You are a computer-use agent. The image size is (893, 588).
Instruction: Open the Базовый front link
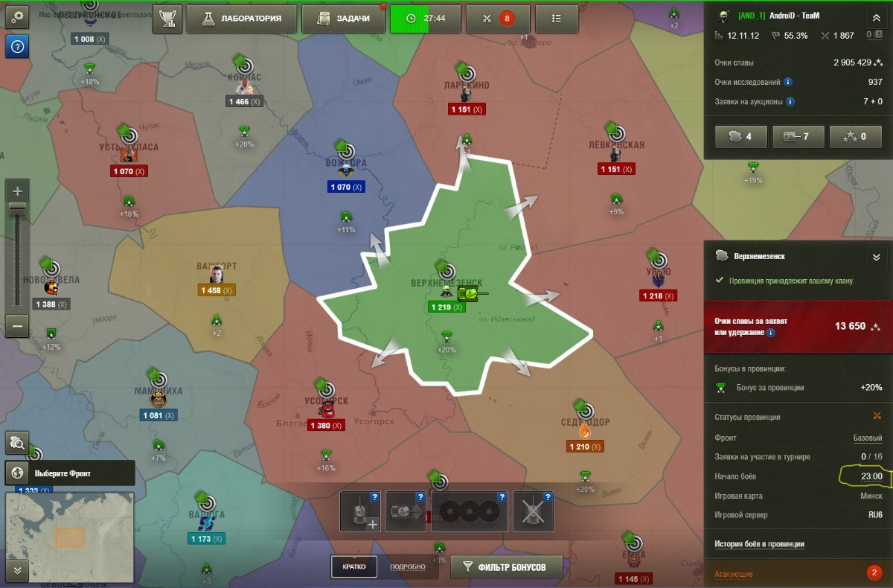tap(867, 438)
